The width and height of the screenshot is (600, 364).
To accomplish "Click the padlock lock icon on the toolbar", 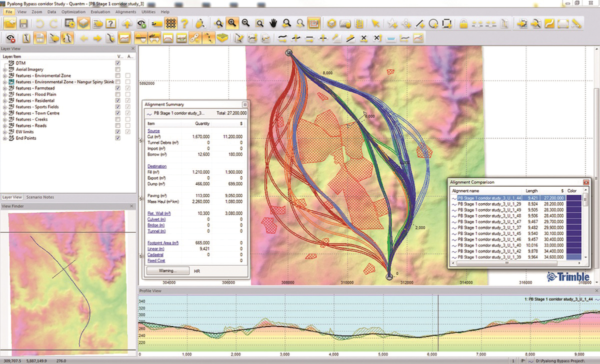I will 463,23.
